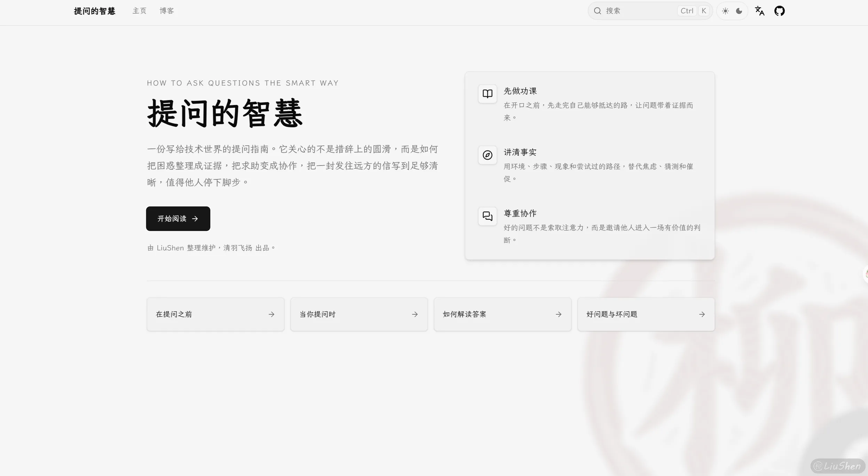Click the 提问的智慧 site logo text
The height and width of the screenshot is (476, 868).
[94, 11]
